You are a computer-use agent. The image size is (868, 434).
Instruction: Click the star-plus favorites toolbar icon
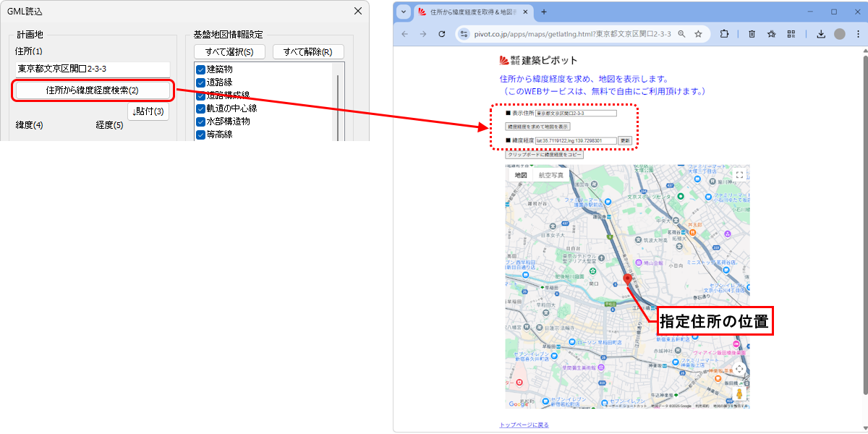(x=772, y=34)
